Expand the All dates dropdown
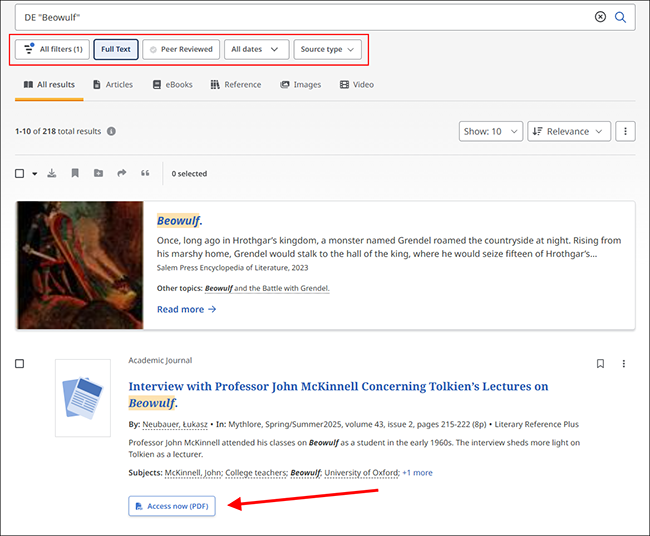Viewport: 650px width, 536px height. click(256, 49)
